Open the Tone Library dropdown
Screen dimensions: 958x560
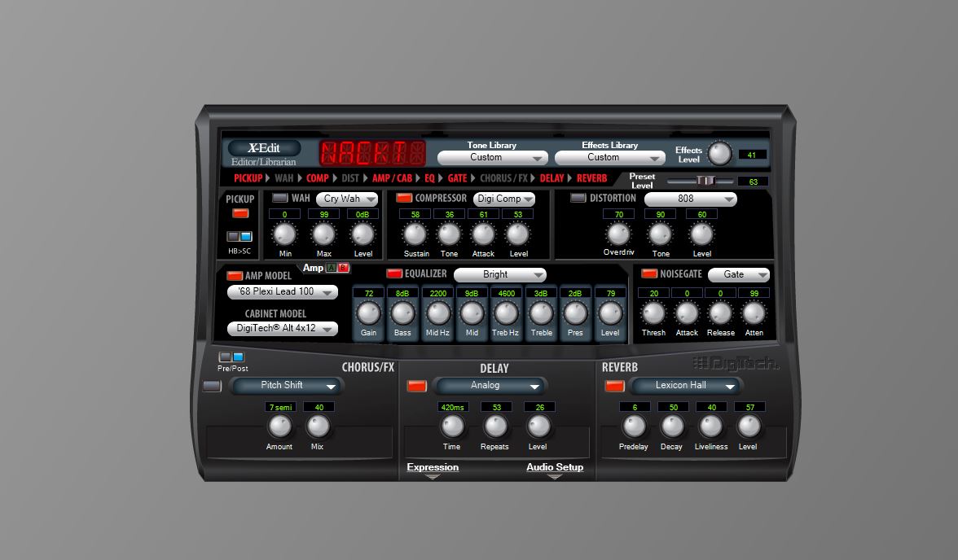pyautogui.click(x=492, y=158)
